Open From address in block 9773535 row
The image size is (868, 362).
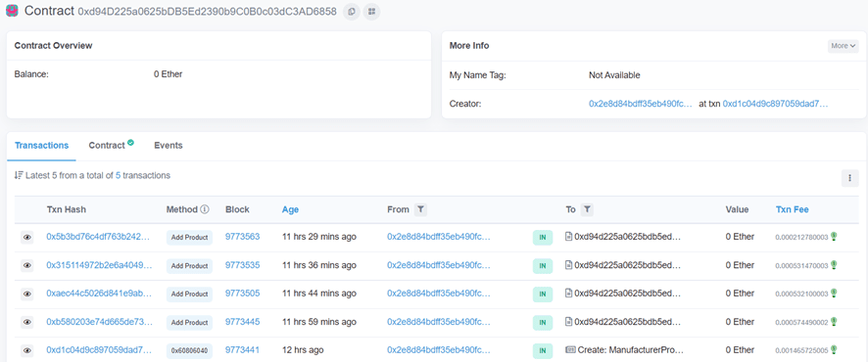coord(439,265)
